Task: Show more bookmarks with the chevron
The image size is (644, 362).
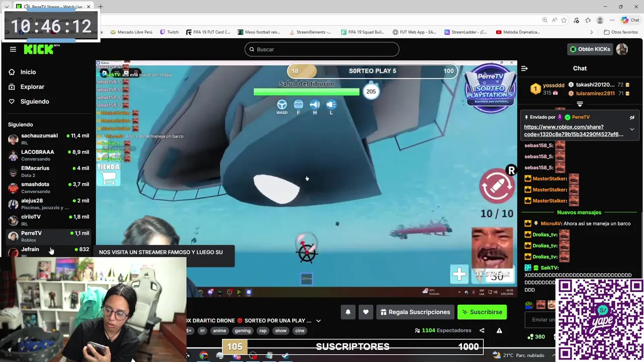Action: pos(592,32)
